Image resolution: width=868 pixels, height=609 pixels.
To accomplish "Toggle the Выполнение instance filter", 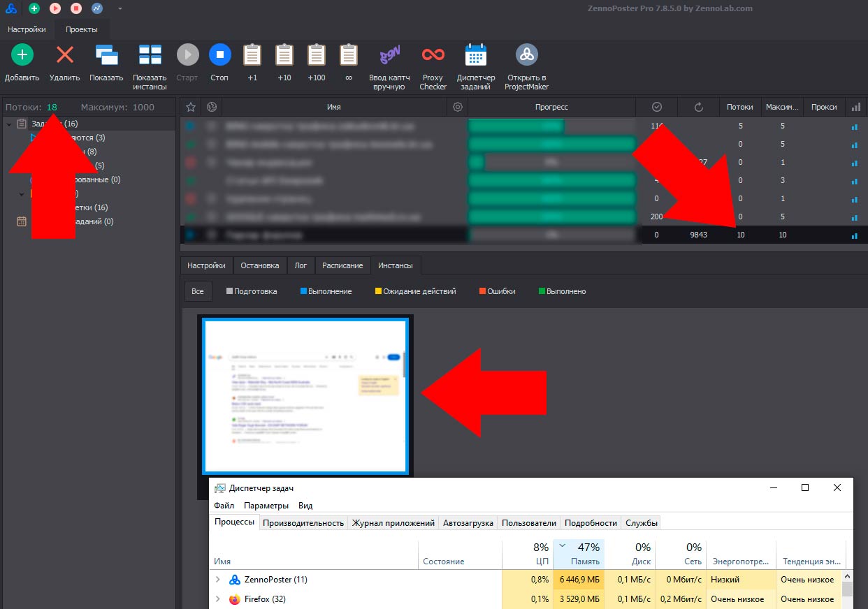I will pos(326,291).
